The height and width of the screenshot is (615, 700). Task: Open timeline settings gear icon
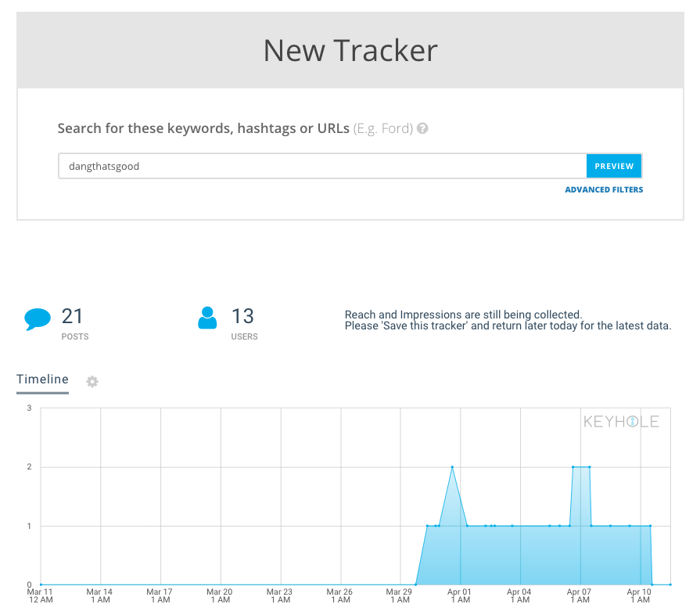[92, 381]
